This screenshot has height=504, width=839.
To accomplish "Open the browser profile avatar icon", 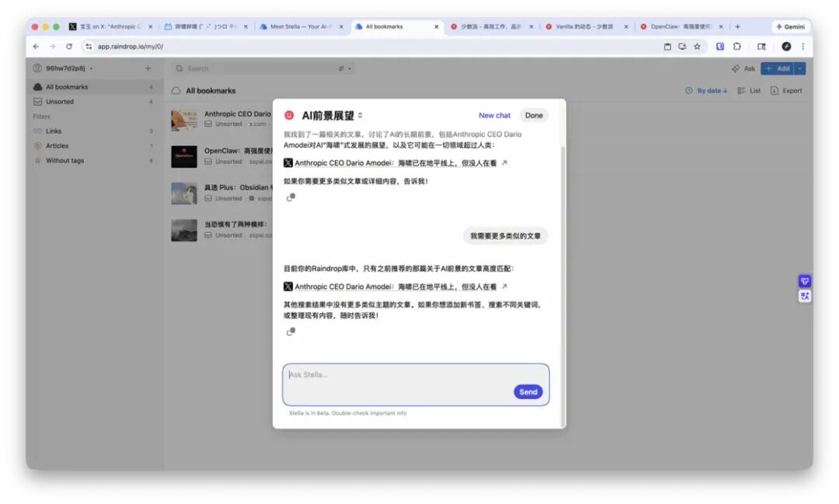I will click(786, 47).
